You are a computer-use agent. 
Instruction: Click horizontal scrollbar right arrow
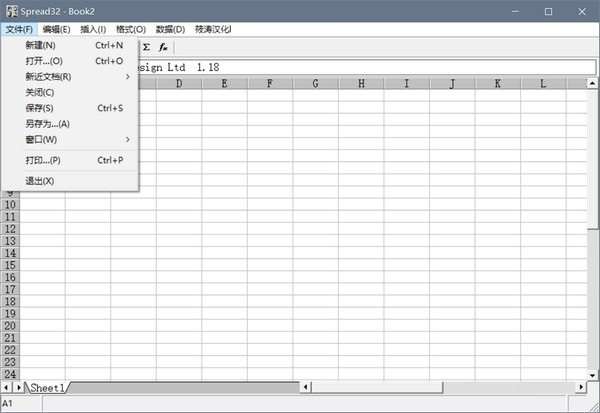tap(581, 387)
